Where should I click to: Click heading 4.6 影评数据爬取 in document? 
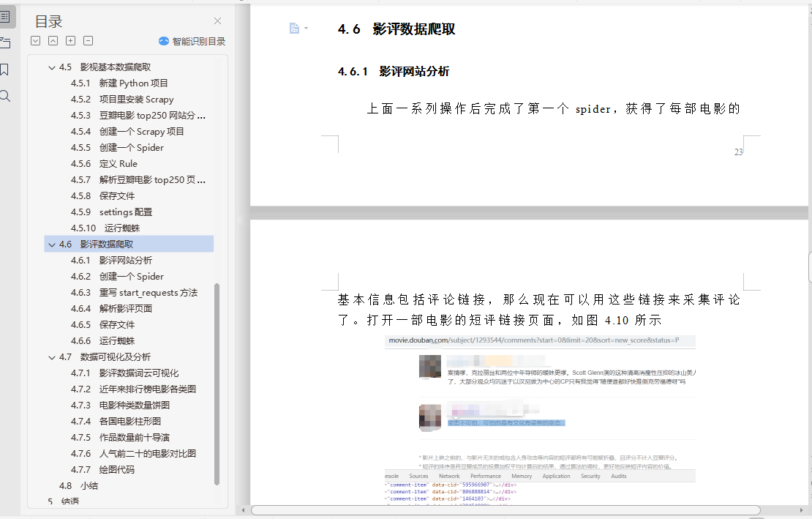[x=396, y=29]
